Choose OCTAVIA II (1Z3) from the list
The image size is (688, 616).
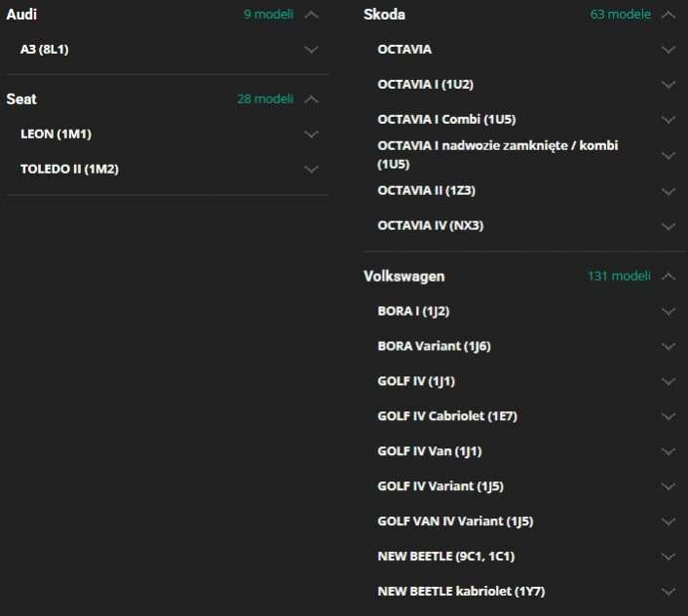[426, 190]
